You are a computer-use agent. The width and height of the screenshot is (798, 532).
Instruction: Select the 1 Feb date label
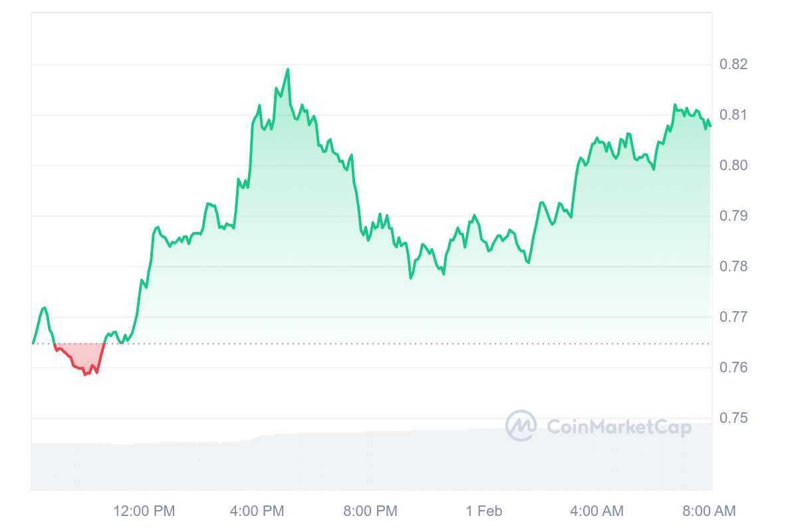click(x=484, y=511)
